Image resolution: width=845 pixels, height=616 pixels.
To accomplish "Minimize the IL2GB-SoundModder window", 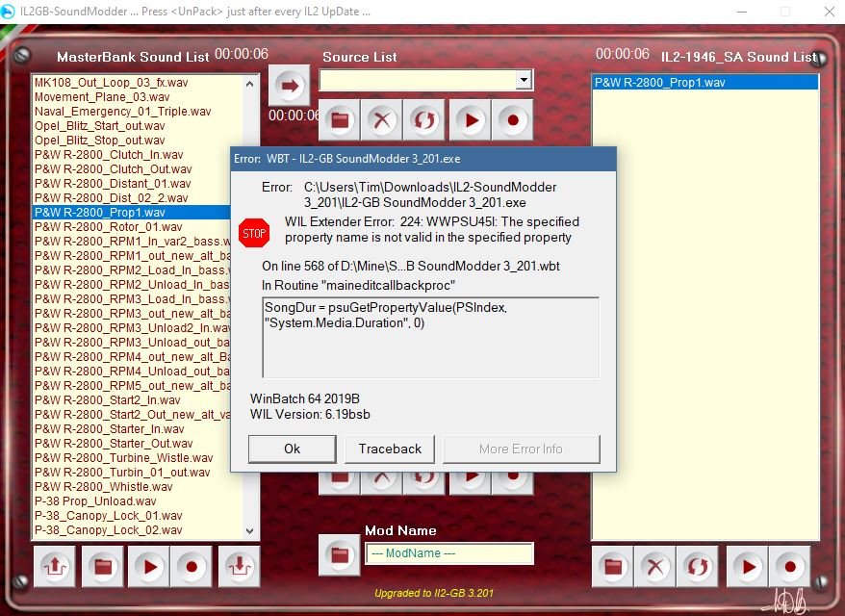I will point(742,12).
